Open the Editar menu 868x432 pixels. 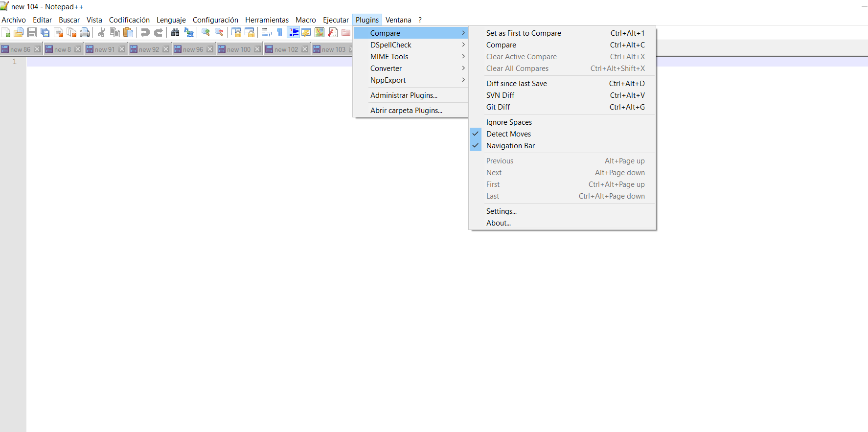[42, 20]
